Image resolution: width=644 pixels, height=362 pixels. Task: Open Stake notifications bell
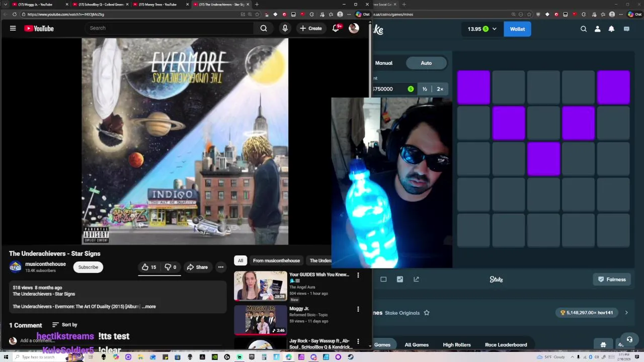point(611,29)
